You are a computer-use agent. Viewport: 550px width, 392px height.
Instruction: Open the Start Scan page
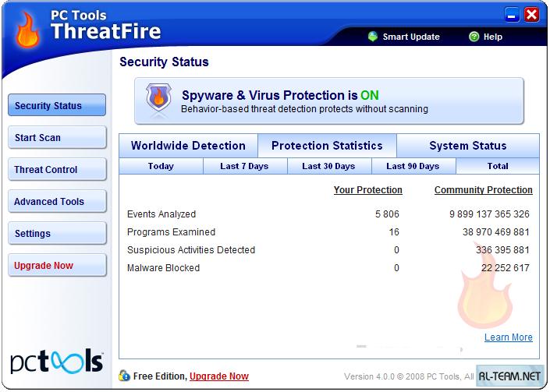[56, 138]
